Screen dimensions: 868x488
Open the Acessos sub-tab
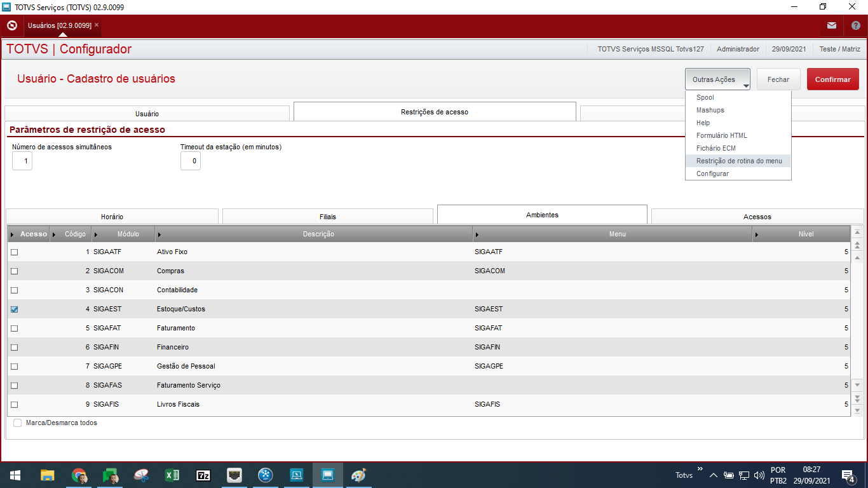pyautogui.click(x=757, y=217)
